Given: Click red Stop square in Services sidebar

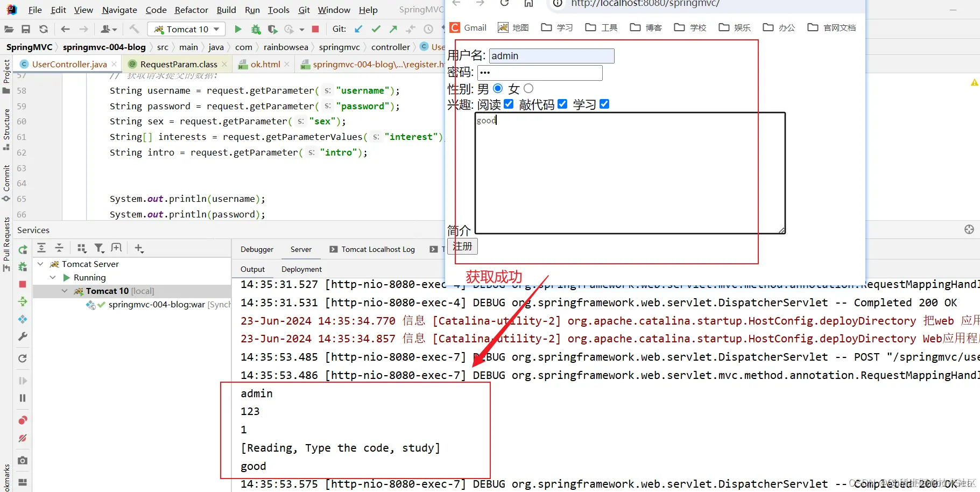Looking at the screenshot, I should (x=23, y=284).
